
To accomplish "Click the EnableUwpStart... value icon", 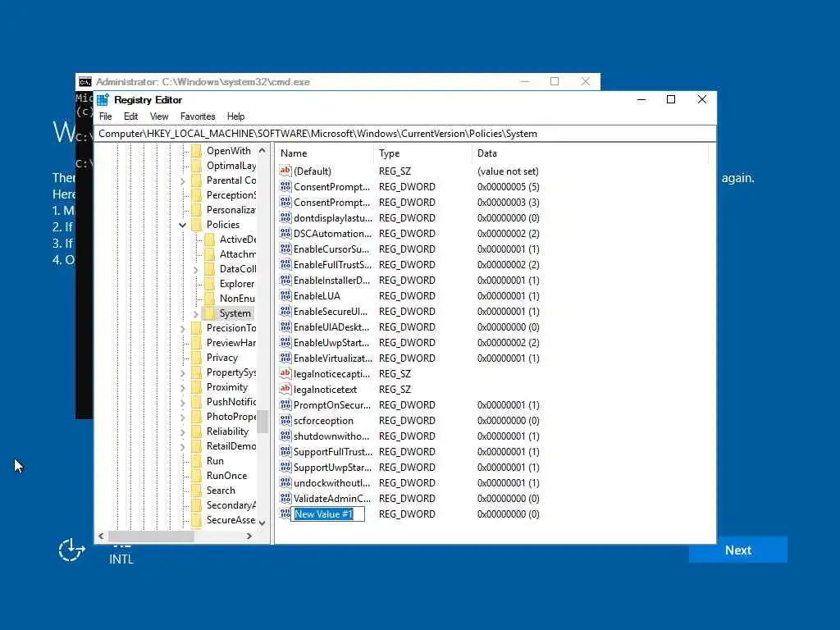I will tap(285, 342).
